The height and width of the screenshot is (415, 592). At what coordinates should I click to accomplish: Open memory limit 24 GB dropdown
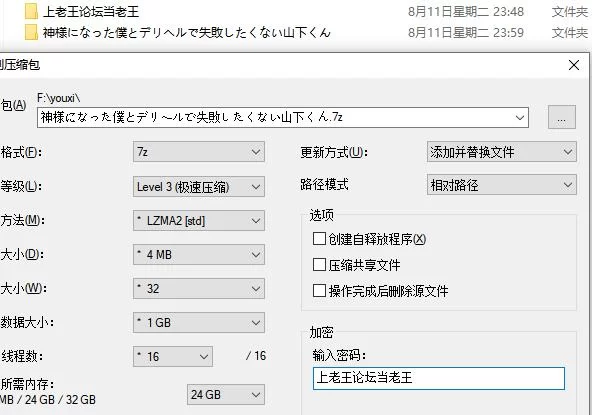[226, 395]
